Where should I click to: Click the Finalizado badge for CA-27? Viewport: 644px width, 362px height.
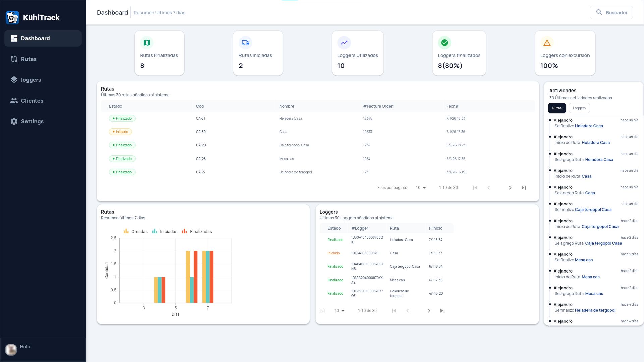pos(122,172)
